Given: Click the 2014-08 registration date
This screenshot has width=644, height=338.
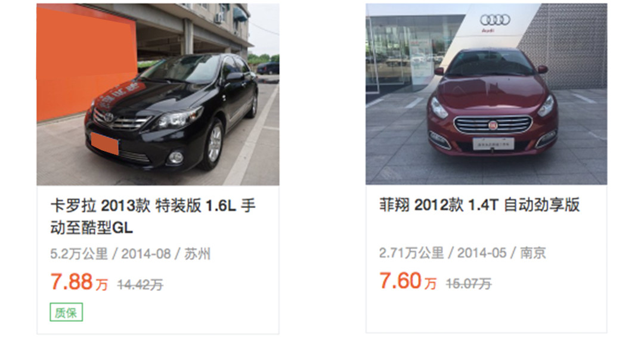Looking at the screenshot, I should 146,254.
